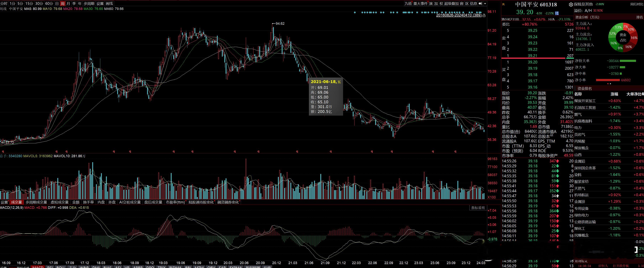Image resolution: width=644 pixels, height=268 pixels.
Task: Select the highlighted 周 weekly period
Action: pyautogui.click(x=62, y=4)
